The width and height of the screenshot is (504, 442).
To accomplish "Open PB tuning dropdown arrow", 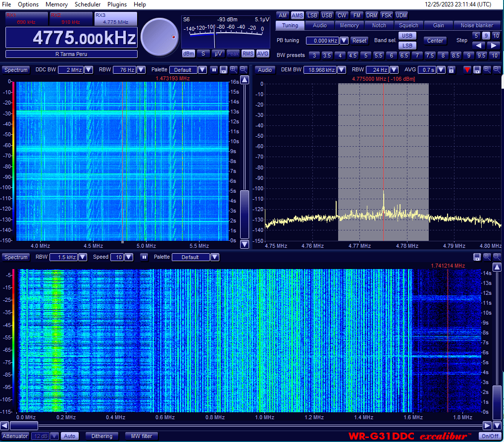I will click(x=344, y=41).
